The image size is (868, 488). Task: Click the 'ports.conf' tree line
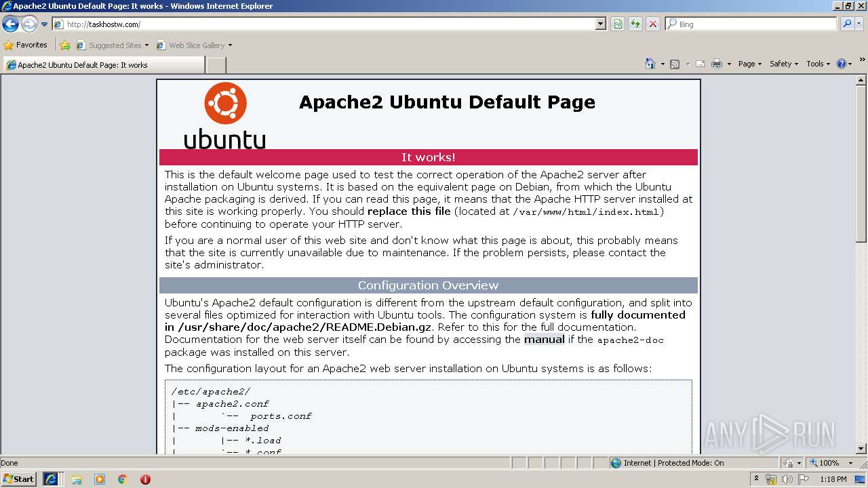pos(280,416)
